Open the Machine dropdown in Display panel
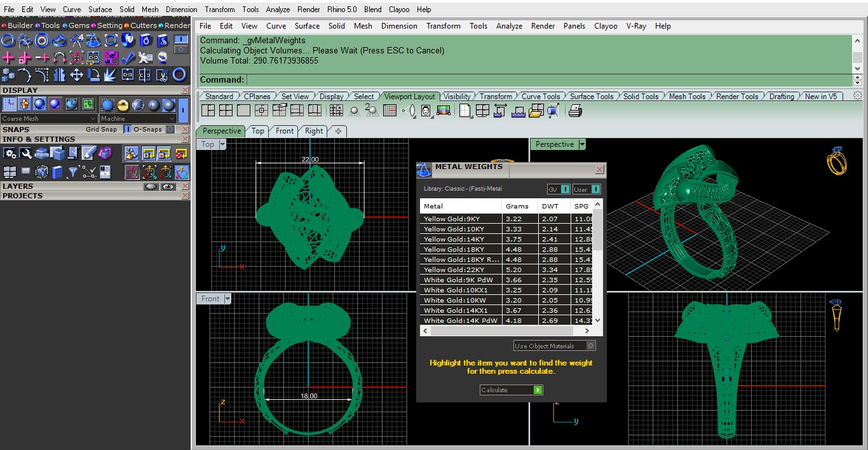 [x=138, y=119]
